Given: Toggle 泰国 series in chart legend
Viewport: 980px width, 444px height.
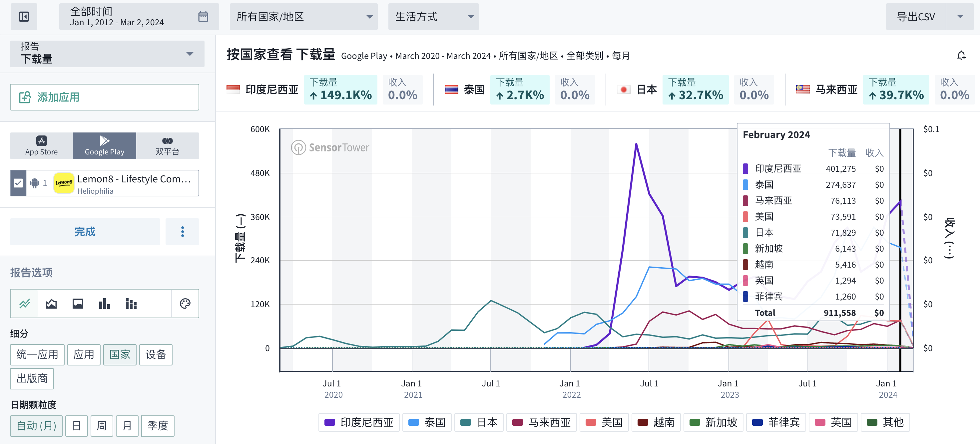Looking at the screenshot, I should tap(427, 422).
